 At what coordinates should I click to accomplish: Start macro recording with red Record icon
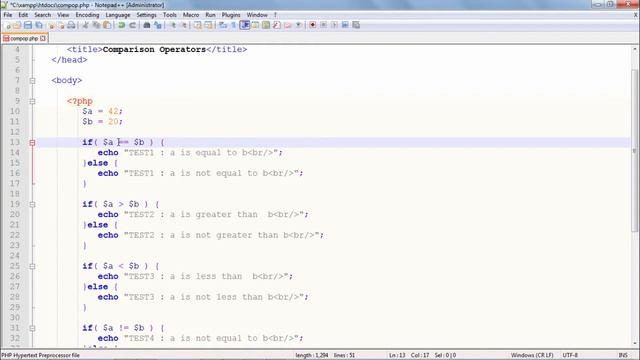click(x=313, y=25)
